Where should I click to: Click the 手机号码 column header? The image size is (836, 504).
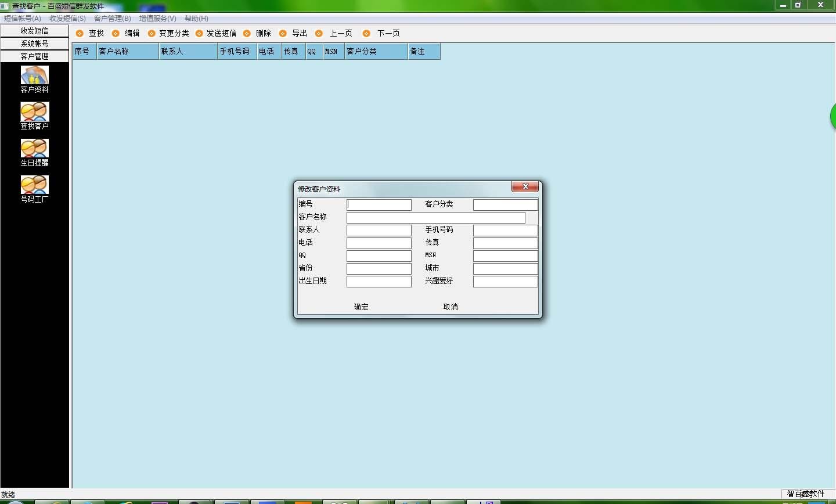coord(237,51)
